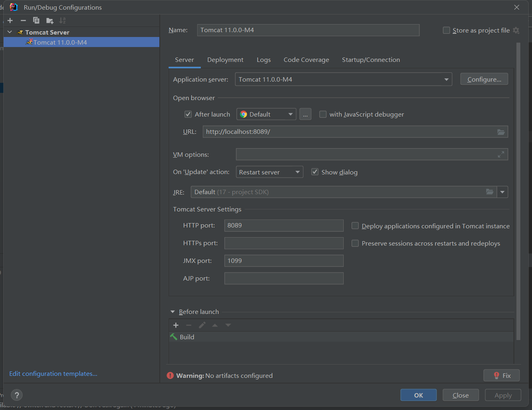The height and width of the screenshot is (410, 532).
Task: Click the Close button
Action: click(461, 395)
